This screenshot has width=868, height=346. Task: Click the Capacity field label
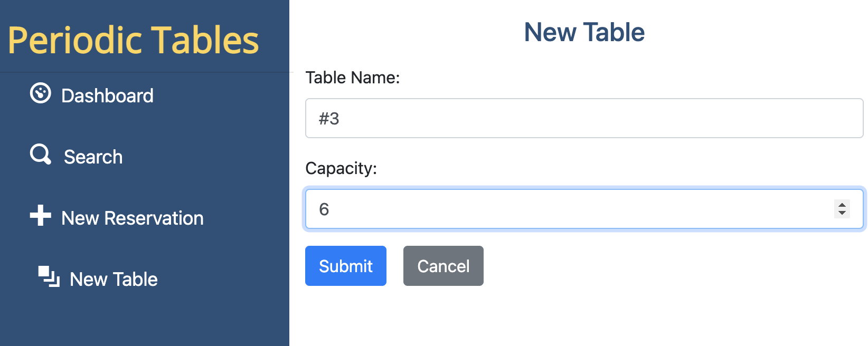[x=341, y=168]
